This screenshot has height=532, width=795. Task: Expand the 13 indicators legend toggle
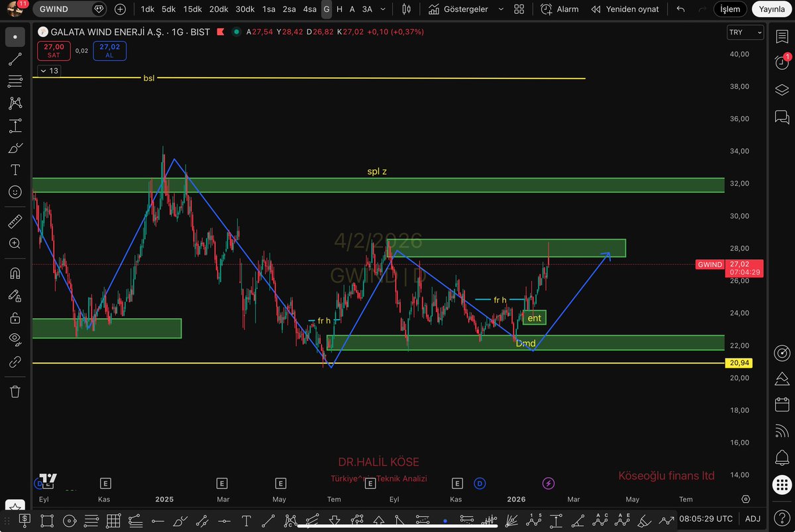50,71
